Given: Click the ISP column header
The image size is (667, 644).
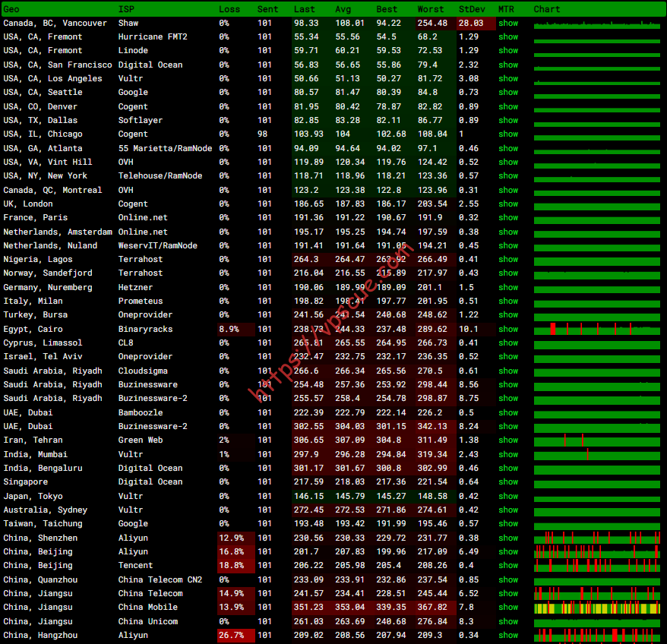Looking at the screenshot, I should click(126, 9).
